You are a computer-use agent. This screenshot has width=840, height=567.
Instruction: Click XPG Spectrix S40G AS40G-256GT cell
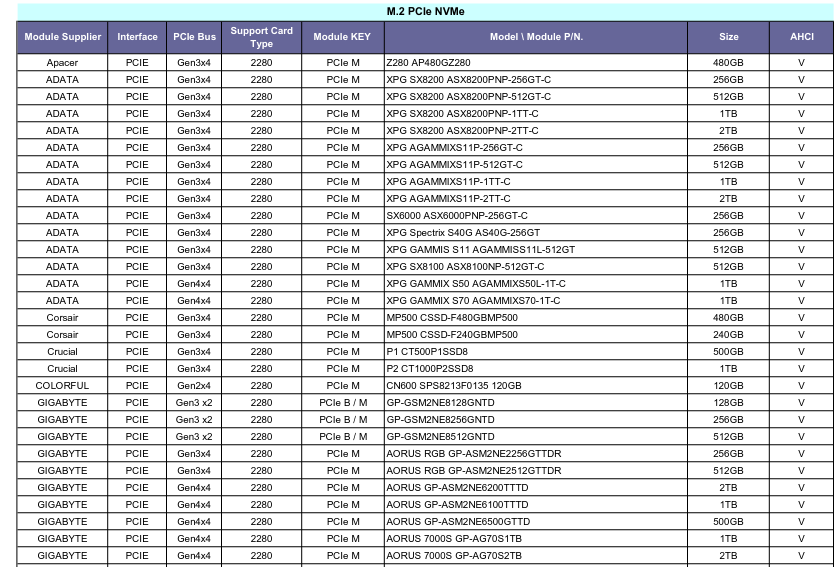click(x=536, y=233)
